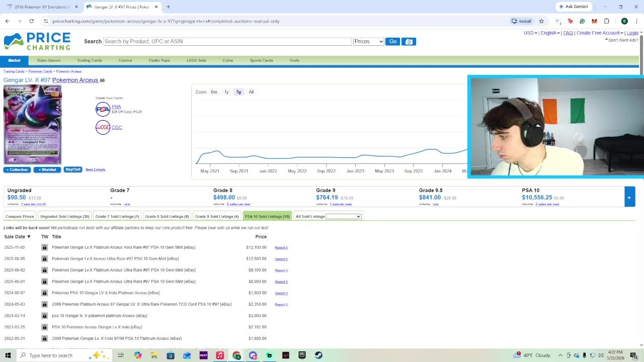Viewport: 644px width, 362px height.
Task: Set chart zoom to 6m
Action: click(214, 92)
